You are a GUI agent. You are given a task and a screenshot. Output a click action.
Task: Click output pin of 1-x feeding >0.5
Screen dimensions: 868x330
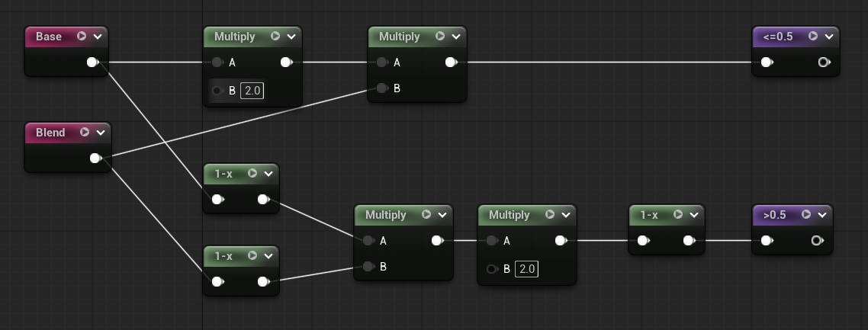690,241
